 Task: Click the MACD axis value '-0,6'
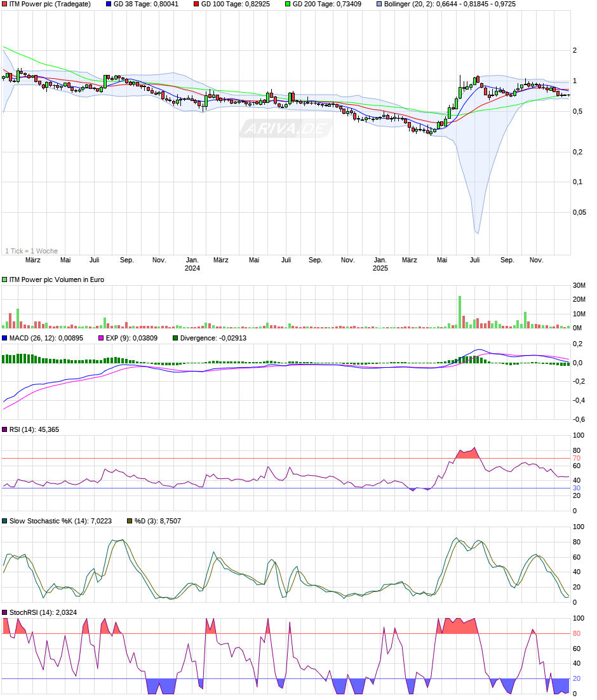[579, 419]
